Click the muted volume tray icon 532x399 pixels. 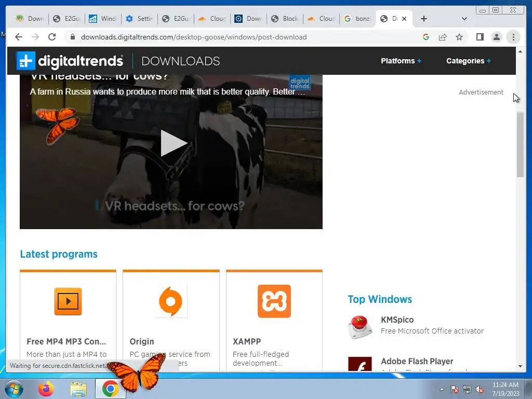(x=480, y=390)
